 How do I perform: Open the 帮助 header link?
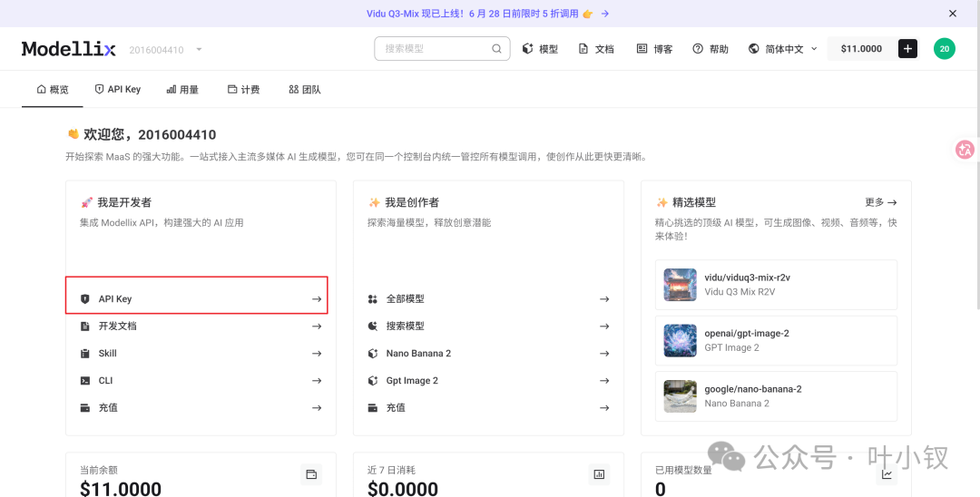click(x=710, y=49)
